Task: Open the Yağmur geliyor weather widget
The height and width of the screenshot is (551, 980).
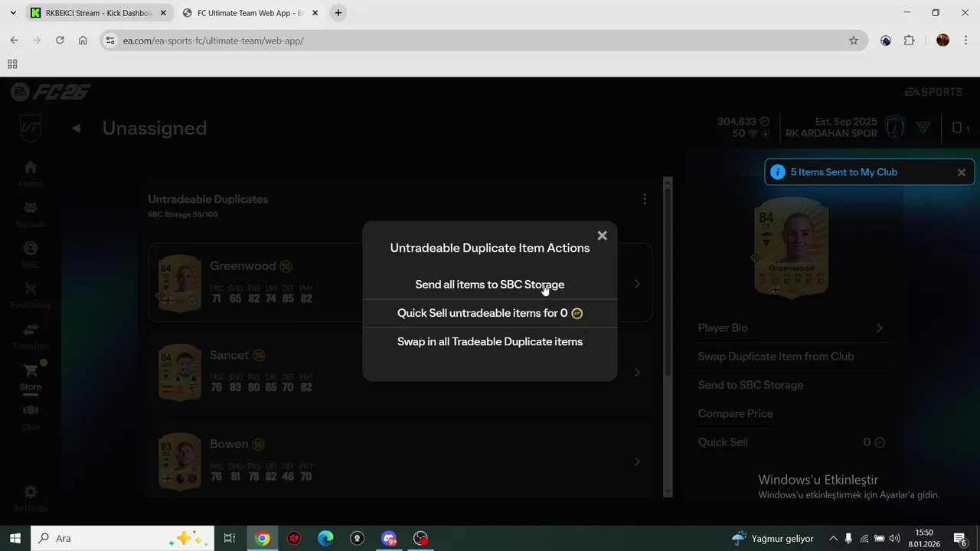Action: [x=772, y=538]
